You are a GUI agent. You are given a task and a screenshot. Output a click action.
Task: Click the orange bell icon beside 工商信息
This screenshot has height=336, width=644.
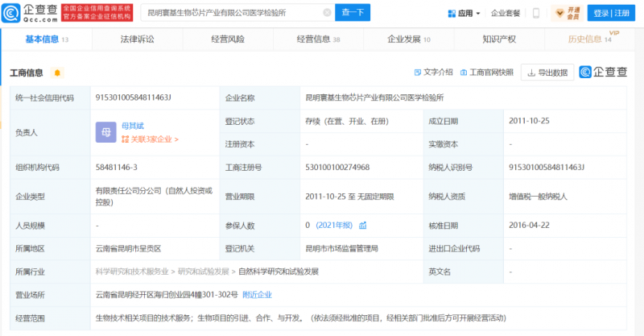pos(57,73)
